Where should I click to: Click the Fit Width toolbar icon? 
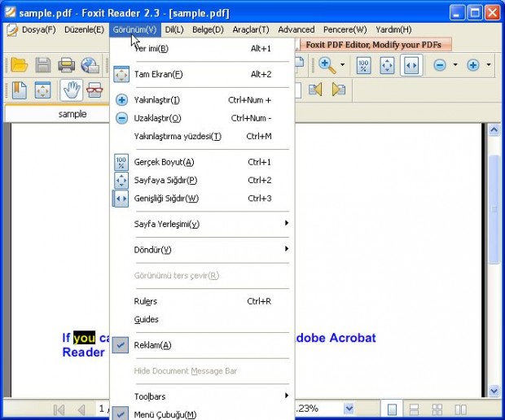(x=411, y=66)
